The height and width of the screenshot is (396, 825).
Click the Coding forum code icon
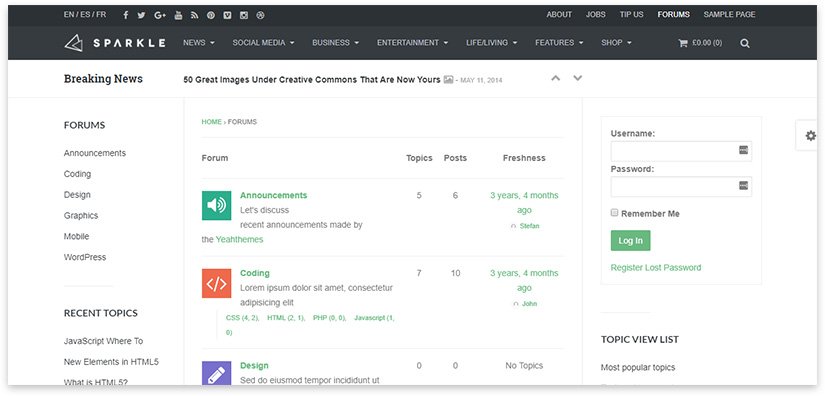tap(216, 283)
